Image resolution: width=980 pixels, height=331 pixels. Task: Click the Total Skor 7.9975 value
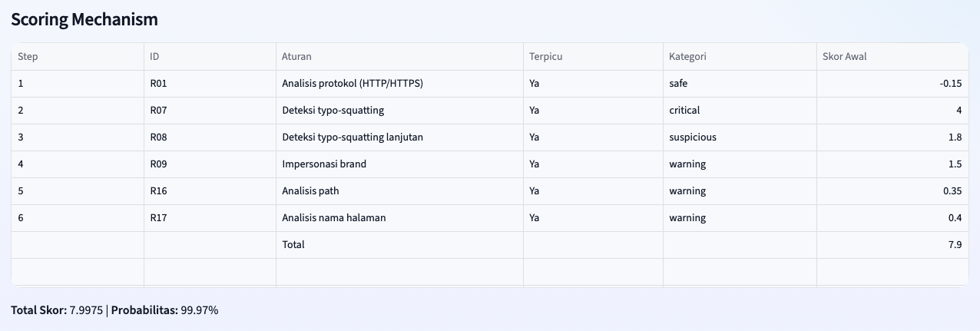[x=86, y=310]
